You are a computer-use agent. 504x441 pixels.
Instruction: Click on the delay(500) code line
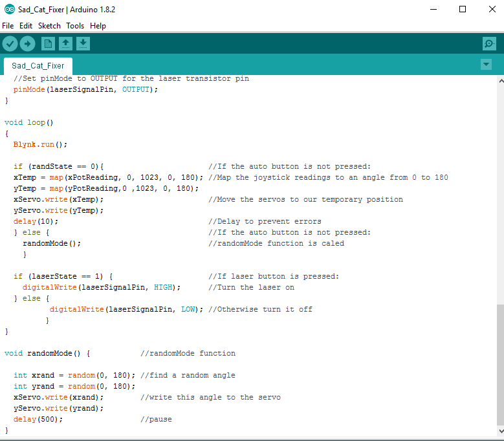[x=38, y=419]
